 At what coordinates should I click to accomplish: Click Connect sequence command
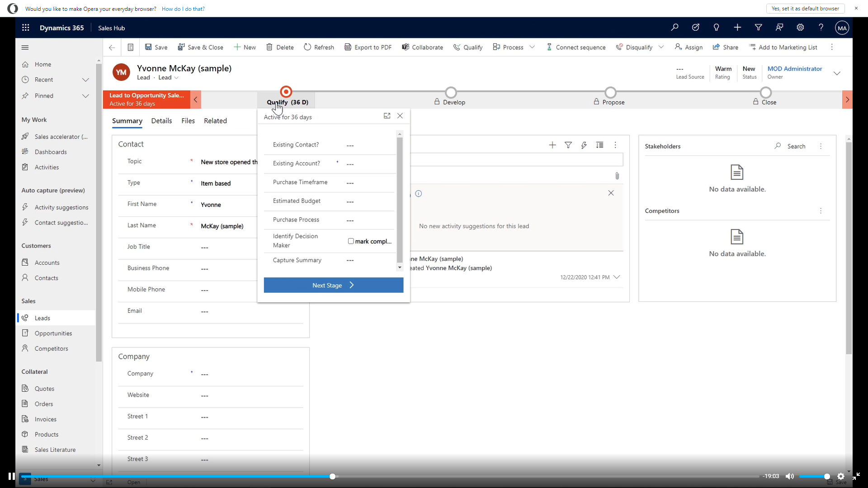pos(576,47)
